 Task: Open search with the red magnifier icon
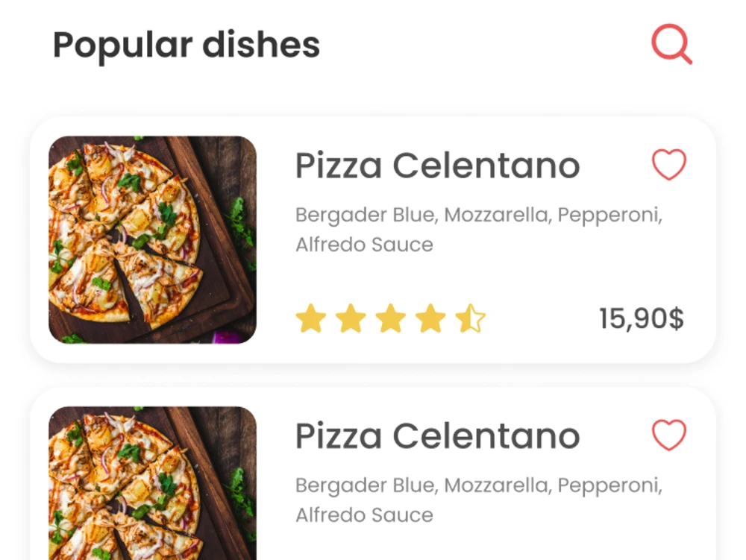671,44
